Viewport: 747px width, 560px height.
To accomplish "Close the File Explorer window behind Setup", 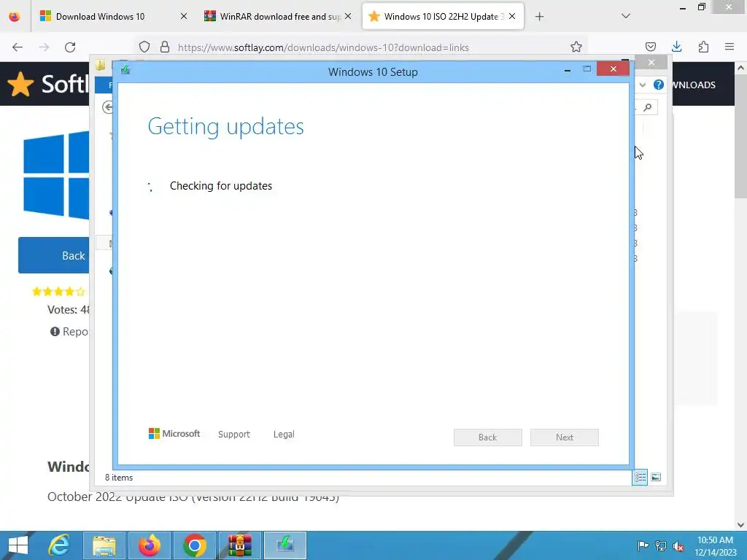I will (x=651, y=63).
